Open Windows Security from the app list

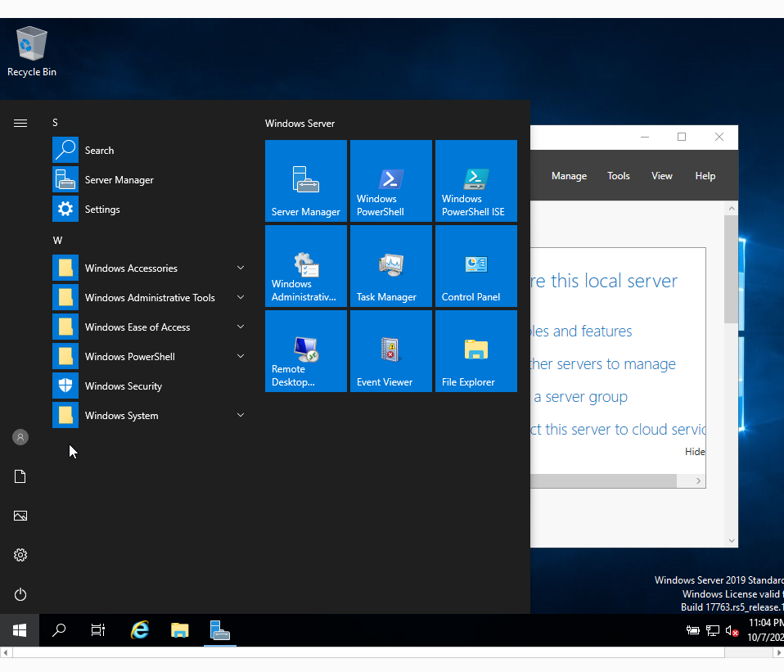(x=150, y=386)
